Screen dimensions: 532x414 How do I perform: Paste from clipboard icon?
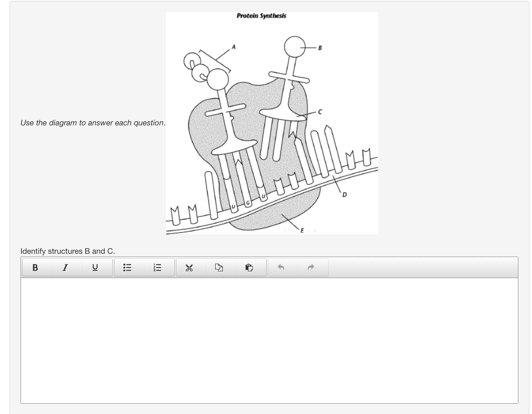pyautogui.click(x=249, y=268)
